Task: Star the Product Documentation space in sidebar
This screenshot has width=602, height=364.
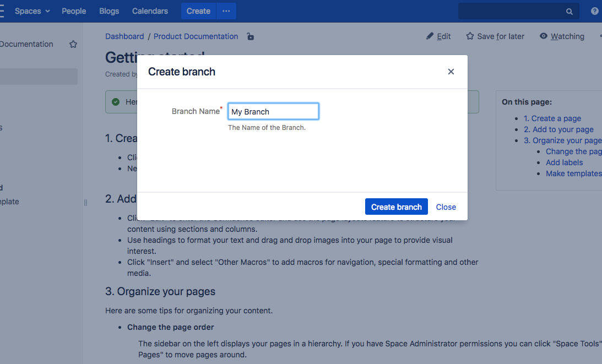Action: coord(73,44)
